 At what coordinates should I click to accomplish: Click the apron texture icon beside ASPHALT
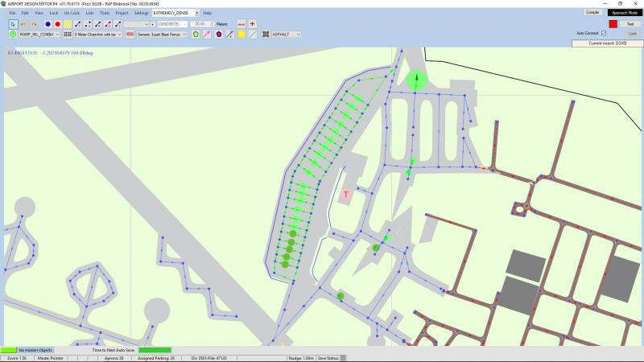(266, 35)
